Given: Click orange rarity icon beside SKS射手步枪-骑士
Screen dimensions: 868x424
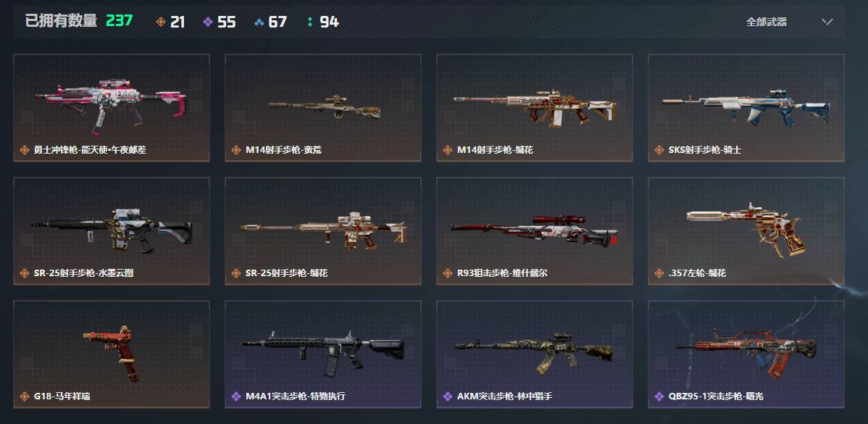Looking at the screenshot, I should coord(659,150).
